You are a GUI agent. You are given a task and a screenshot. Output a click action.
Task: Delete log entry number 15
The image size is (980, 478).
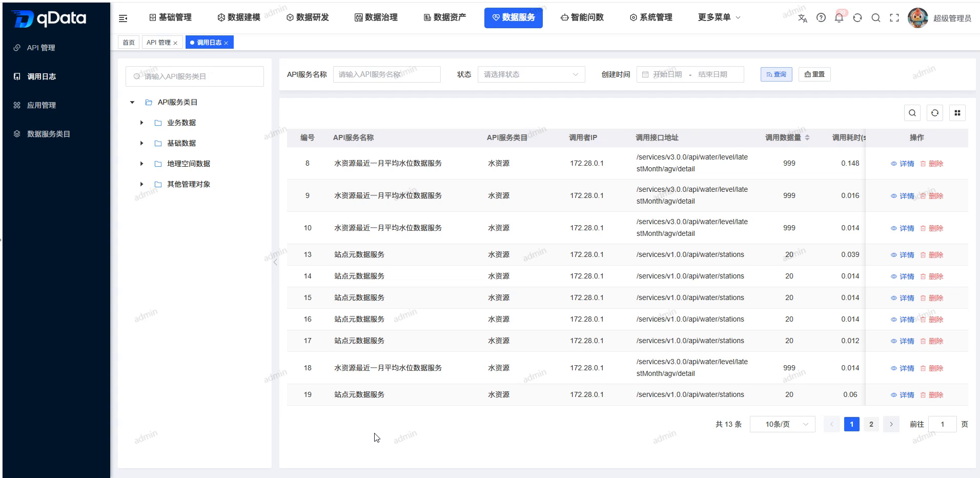tap(932, 298)
